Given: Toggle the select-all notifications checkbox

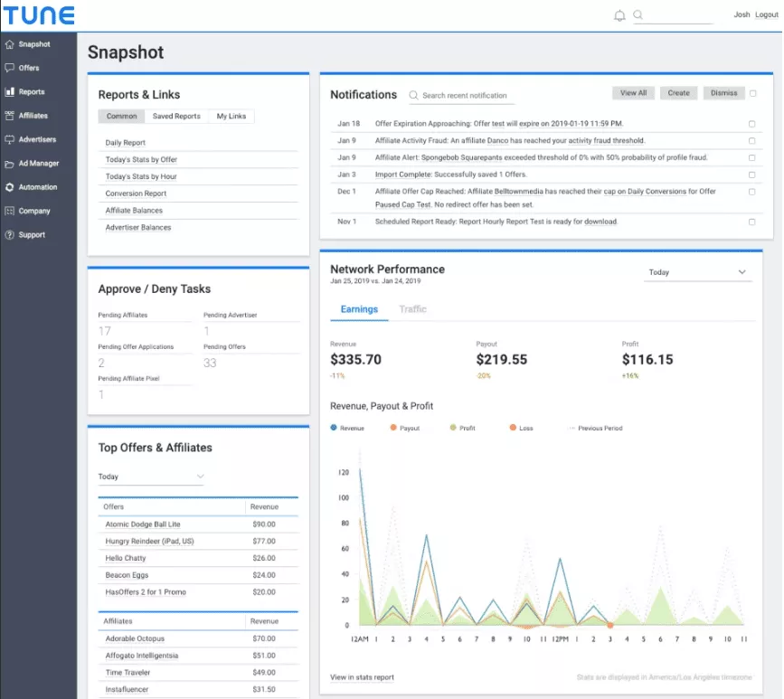Looking at the screenshot, I should [x=753, y=93].
